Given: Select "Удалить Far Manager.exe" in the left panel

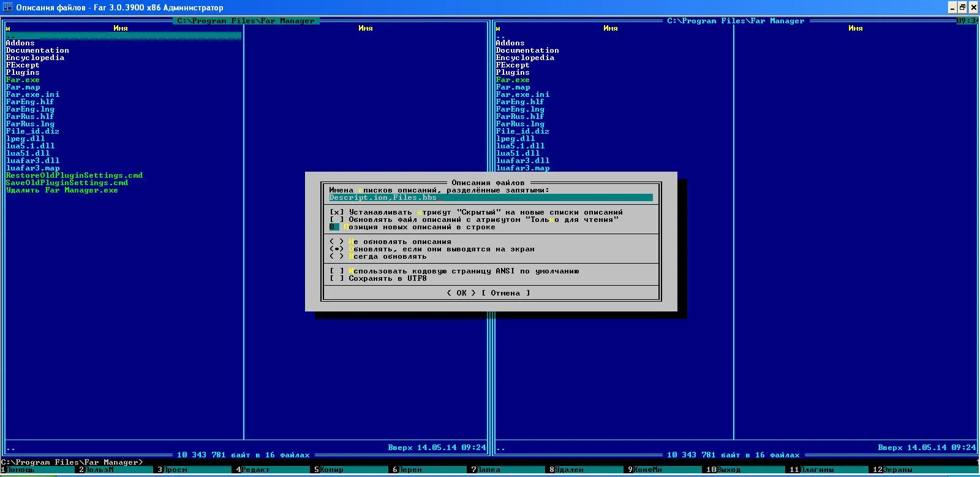Looking at the screenshot, I should [x=62, y=190].
